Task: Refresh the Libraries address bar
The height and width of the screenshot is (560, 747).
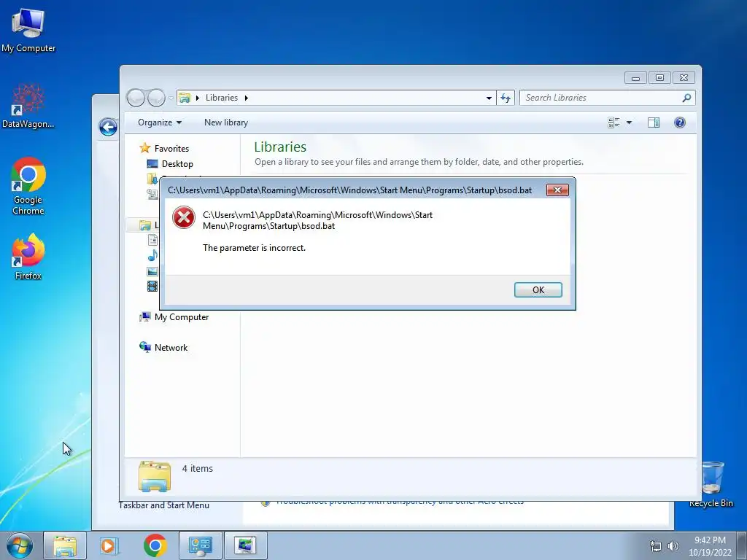Action: tap(506, 98)
